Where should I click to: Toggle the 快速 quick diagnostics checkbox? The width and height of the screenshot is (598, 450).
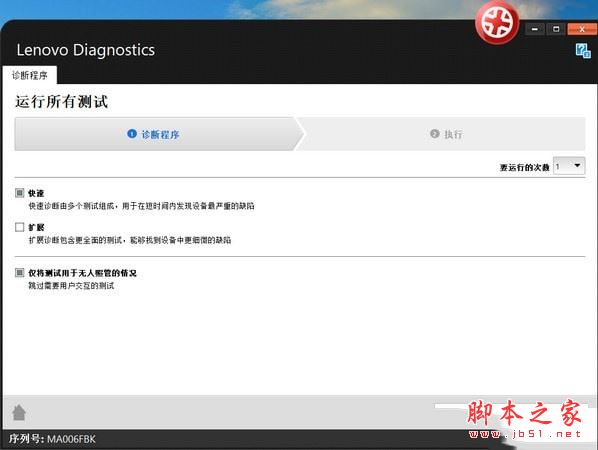coord(19,193)
